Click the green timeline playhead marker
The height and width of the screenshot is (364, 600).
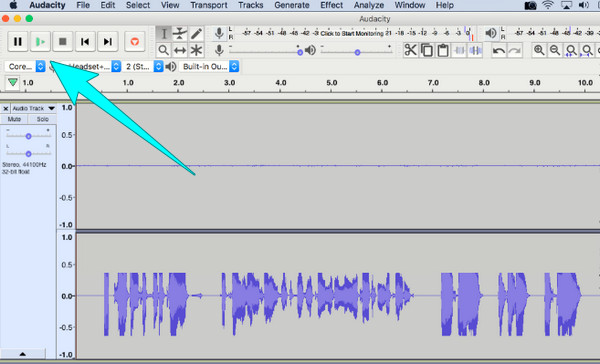[x=13, y=82]
